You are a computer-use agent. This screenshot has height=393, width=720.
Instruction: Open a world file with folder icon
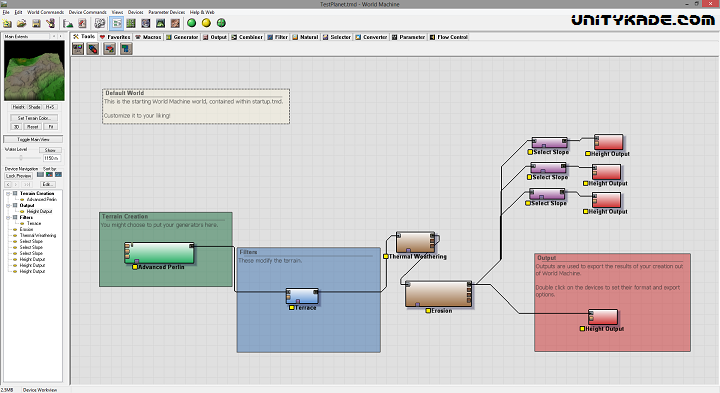coord(22,23)
